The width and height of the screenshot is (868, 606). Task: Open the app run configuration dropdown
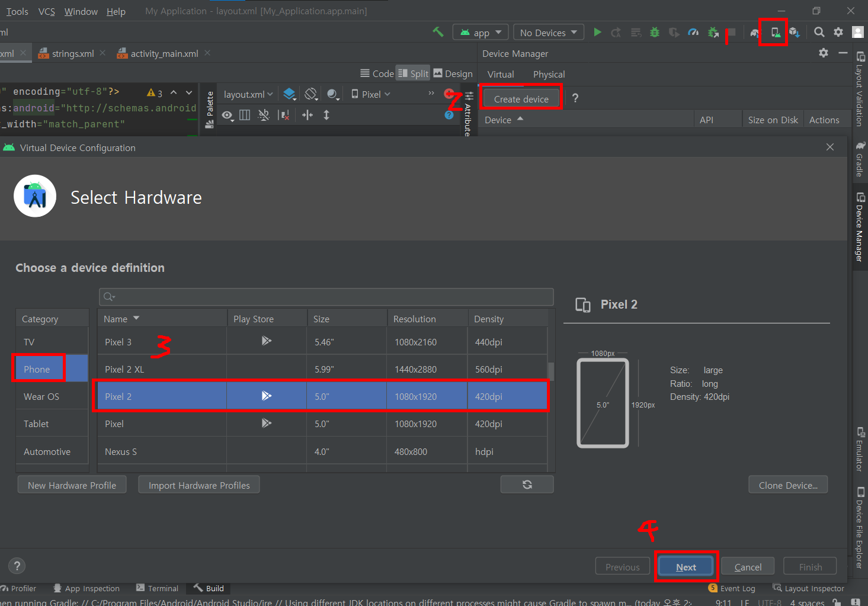(481, 33)
